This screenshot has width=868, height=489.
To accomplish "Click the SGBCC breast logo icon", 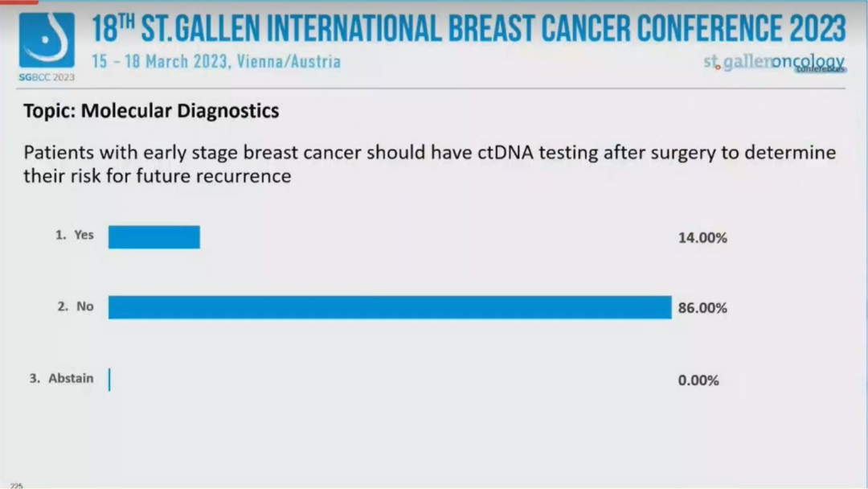I will (47, 40).
